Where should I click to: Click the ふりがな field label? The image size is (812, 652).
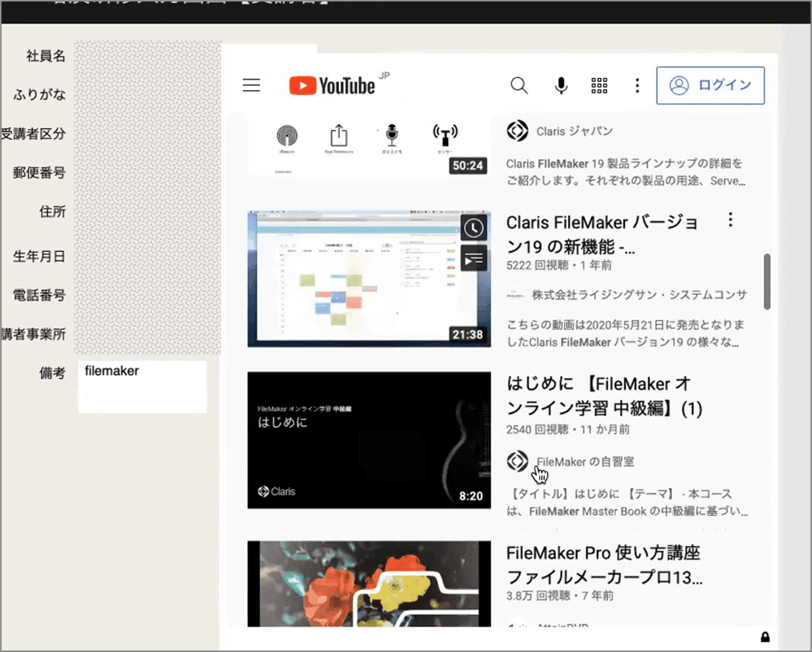[x=39, y=95]
